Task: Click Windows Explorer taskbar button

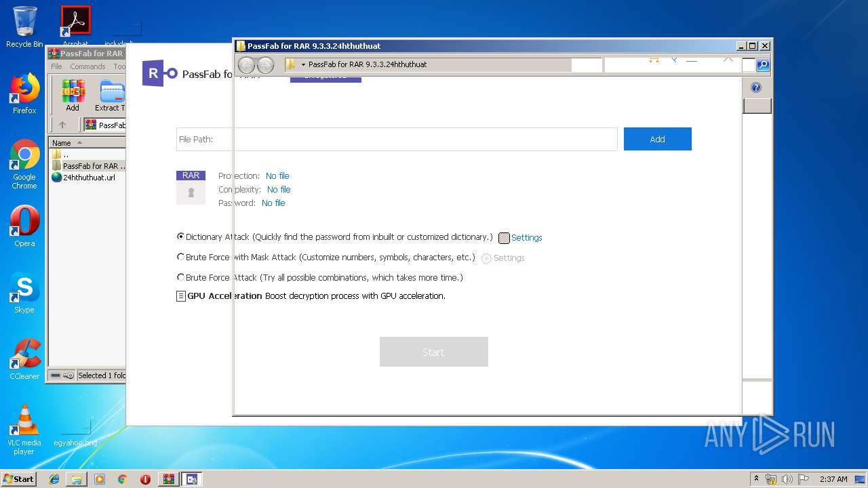Action: [x=77, y=479]
